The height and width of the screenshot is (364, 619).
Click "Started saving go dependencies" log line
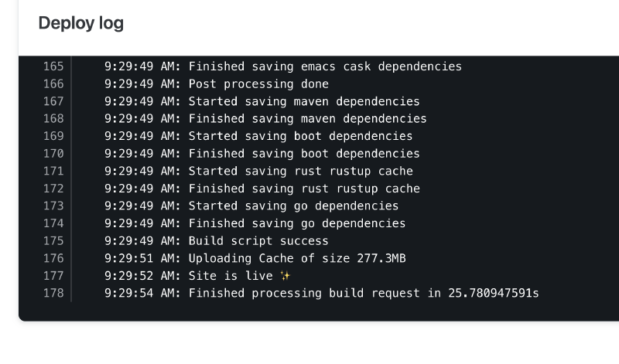coord(252,206)
